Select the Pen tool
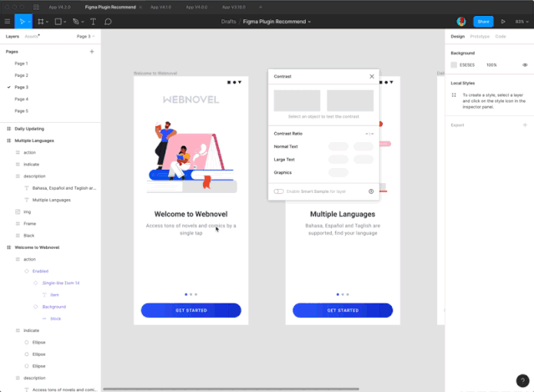The width and height of the screenshot is (534, 392). click(x=75, y=22)
